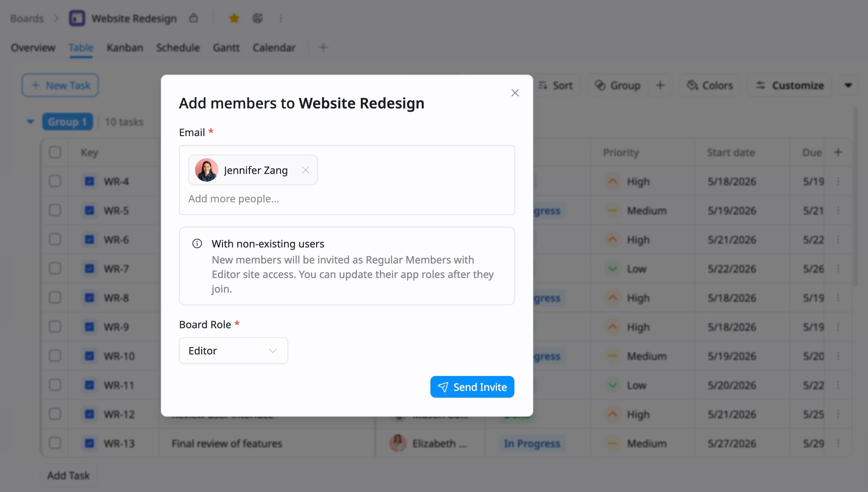Add a column with the plus icon
868x492 pixels.
pyautogui.click(x=838, y=152)
